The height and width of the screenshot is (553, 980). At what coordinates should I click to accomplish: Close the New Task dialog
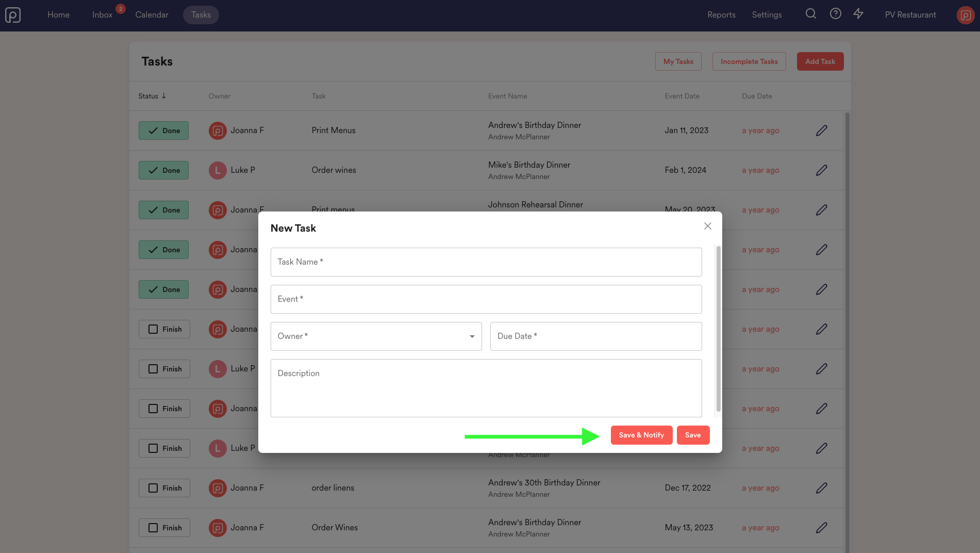tap(708, 226)
